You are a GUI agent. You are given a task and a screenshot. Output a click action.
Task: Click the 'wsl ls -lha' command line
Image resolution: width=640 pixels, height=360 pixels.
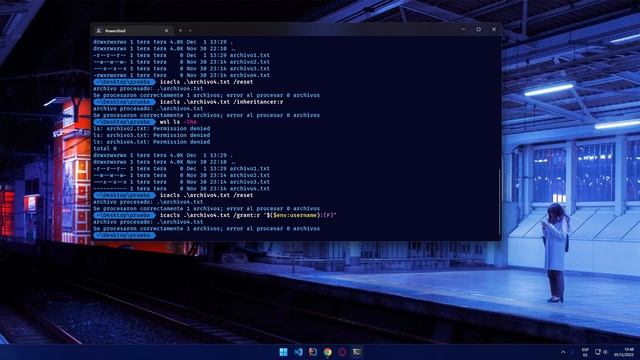coord(178,122)
